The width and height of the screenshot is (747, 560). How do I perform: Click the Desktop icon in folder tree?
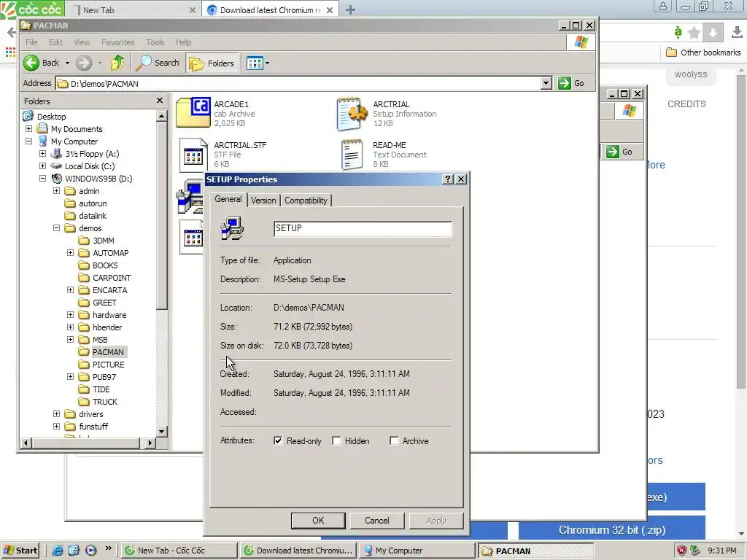tap(28, 116)
